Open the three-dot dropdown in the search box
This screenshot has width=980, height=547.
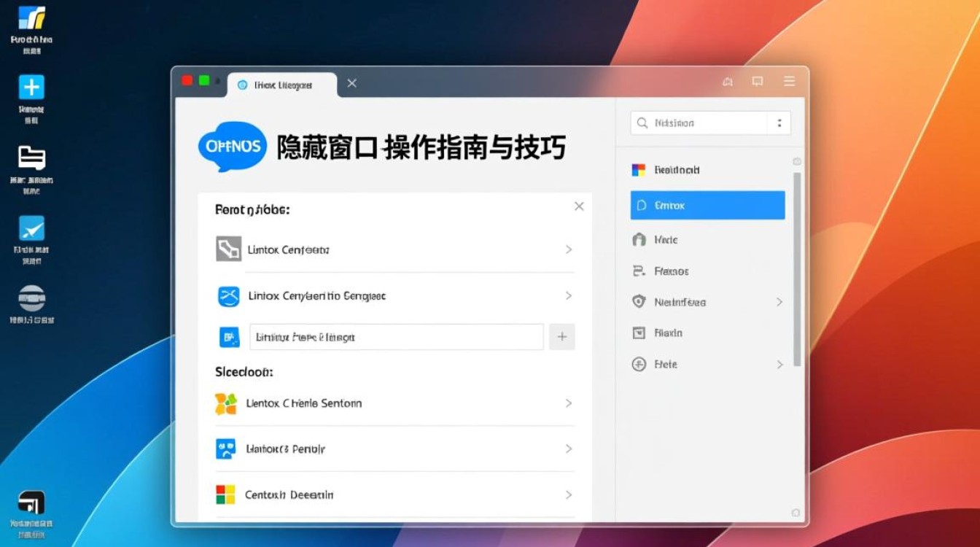pos(779,123)
